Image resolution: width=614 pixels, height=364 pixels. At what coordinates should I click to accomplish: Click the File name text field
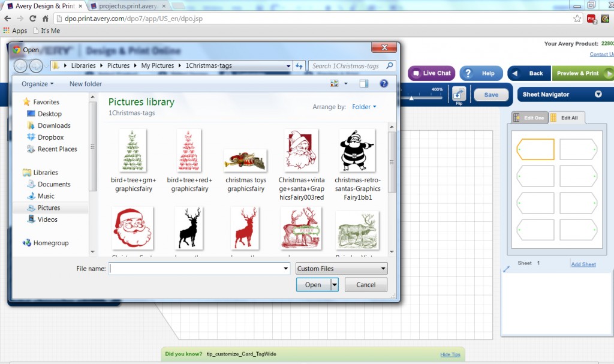[196, 269]
